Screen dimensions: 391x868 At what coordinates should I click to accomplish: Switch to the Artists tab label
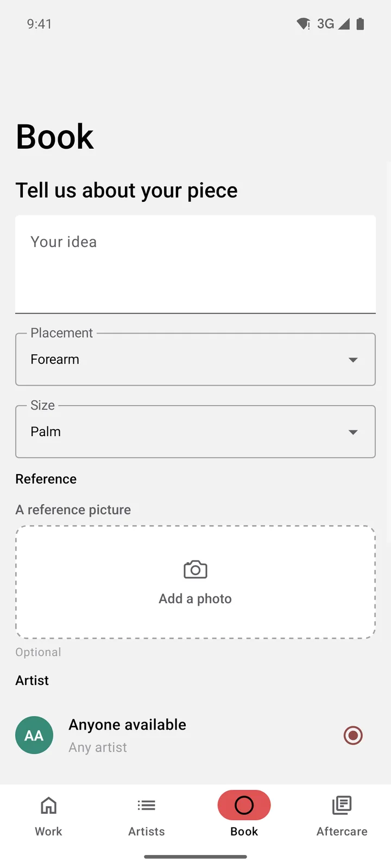pos(147,831)
